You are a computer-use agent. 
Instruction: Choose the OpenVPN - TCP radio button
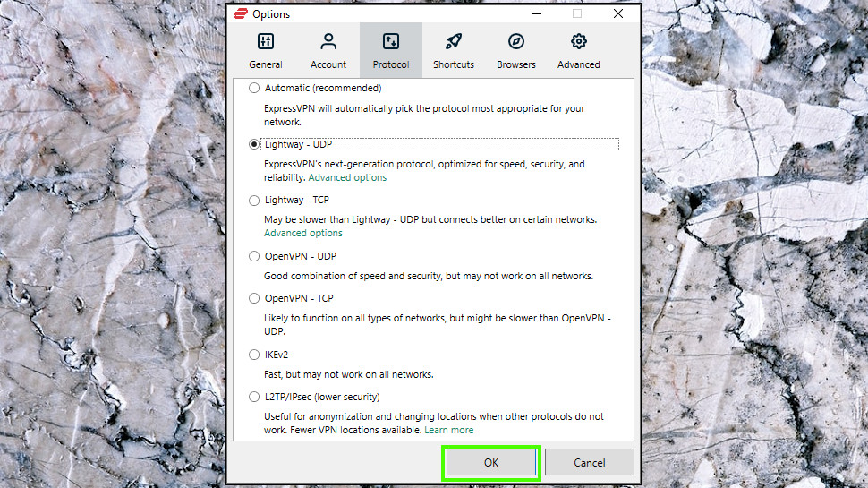[x=254, y=298]
